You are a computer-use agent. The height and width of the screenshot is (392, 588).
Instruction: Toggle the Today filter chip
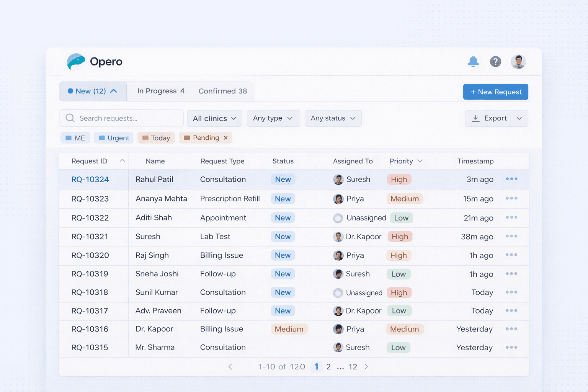(156, 137)
